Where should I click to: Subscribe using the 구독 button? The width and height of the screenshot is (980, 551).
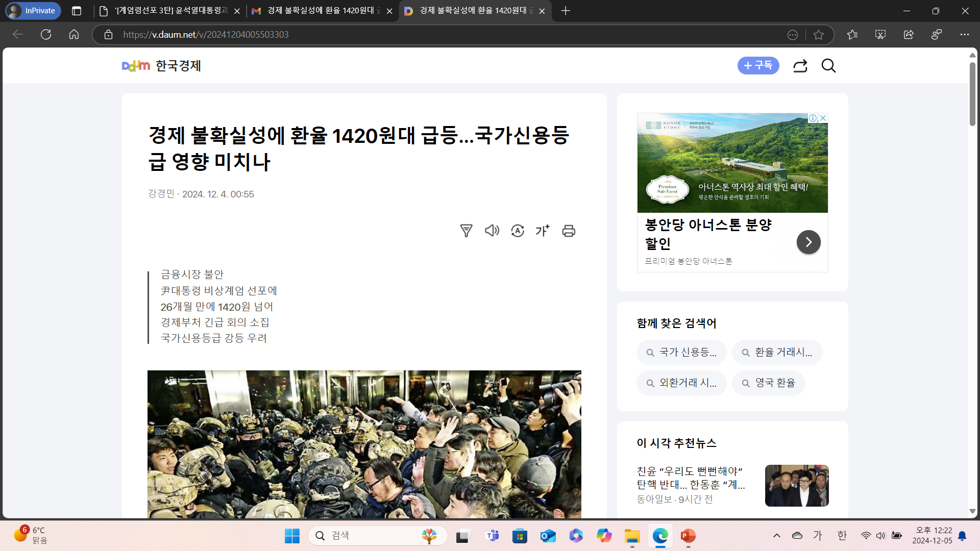(758, 65)
